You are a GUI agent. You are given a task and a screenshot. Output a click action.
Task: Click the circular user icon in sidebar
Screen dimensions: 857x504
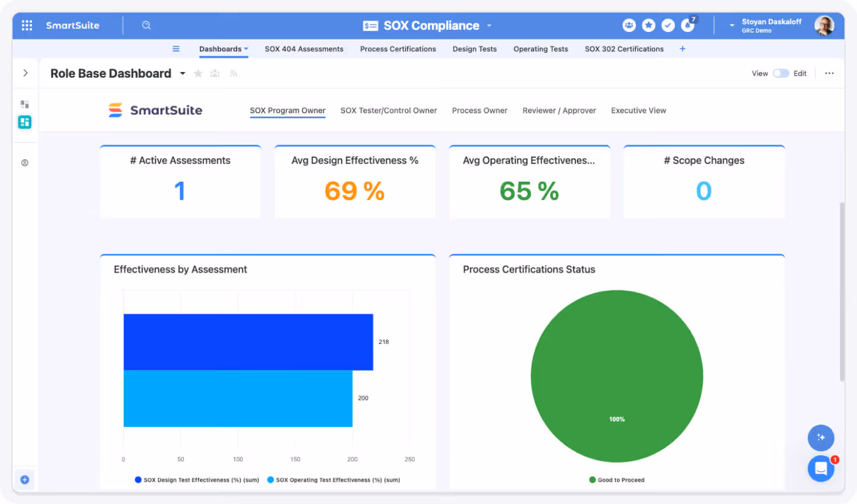tap(25, 163)
